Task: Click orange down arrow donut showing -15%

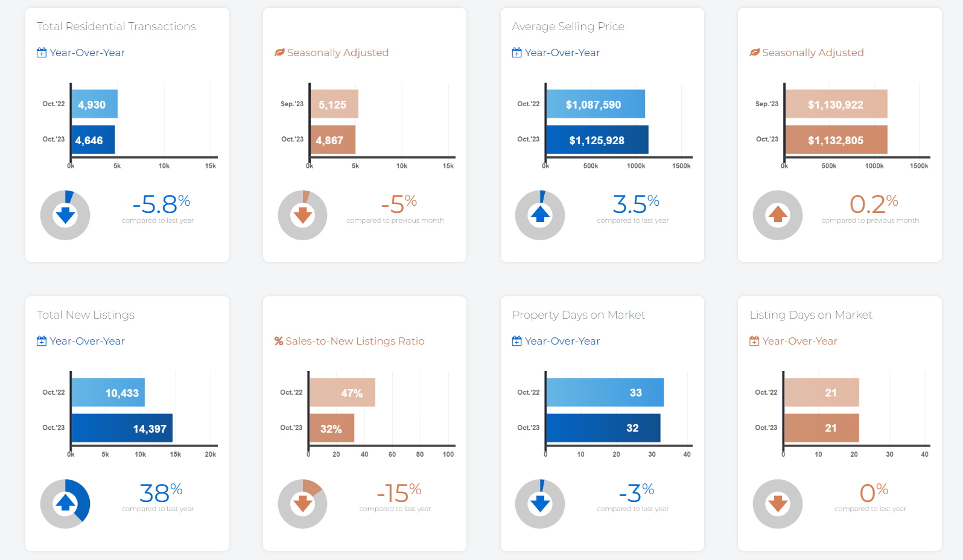Action: point(303,503)
